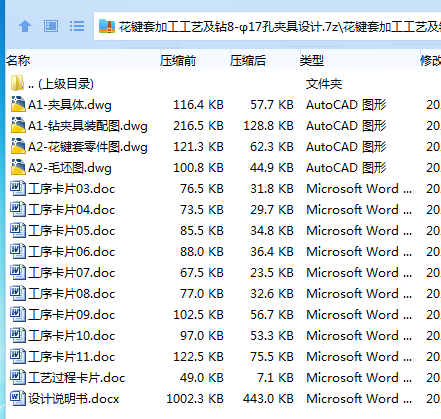Click the 7.1 KB compressed size

[x=275, y=378]
